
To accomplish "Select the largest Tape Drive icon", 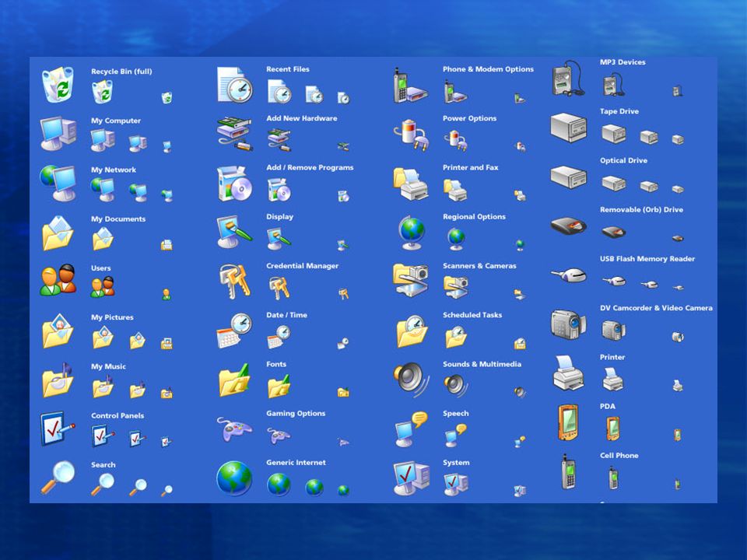I will tap(568, 128).
